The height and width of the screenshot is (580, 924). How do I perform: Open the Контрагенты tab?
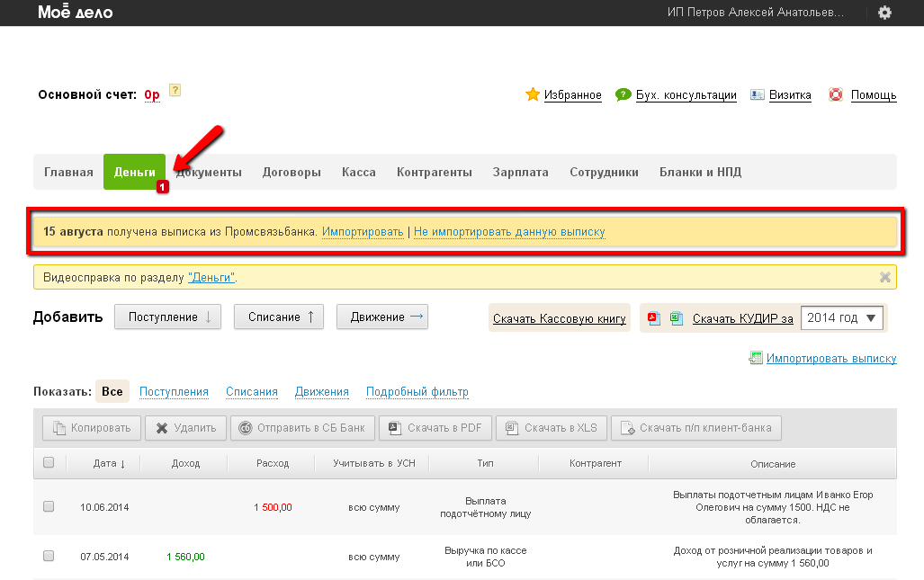coord(435,173)
